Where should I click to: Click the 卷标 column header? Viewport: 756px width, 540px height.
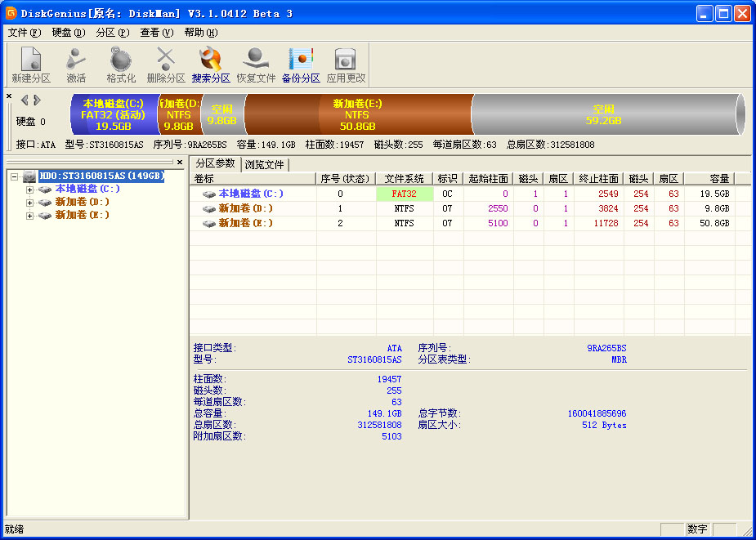253,179
